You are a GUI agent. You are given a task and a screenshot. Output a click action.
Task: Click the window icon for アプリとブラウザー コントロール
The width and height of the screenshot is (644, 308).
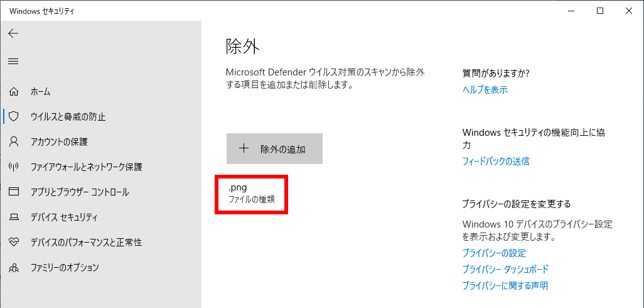click(x=14, y=192)
